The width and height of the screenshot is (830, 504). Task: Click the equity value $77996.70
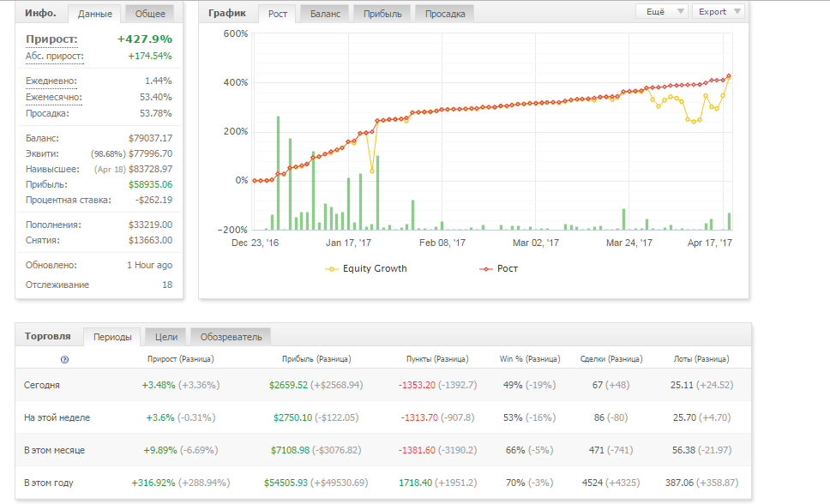click(150, 153)
